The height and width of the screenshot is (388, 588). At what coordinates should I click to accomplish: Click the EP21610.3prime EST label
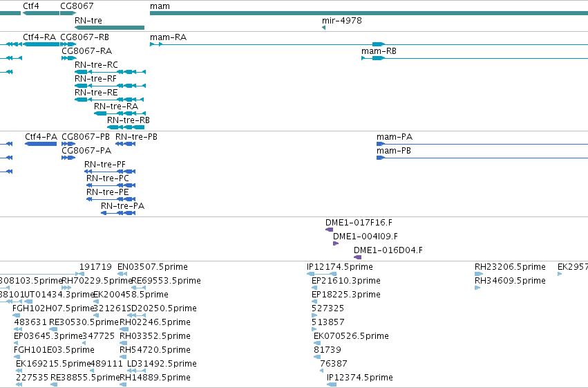(346, 281)
